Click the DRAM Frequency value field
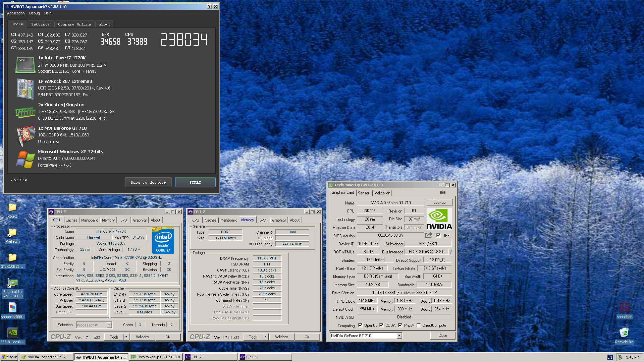Screen dimensions: 644x362 pos(267,258)
